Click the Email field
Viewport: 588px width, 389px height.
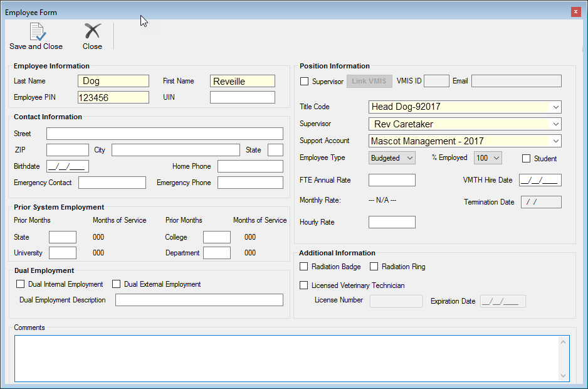tap(517, 81)
